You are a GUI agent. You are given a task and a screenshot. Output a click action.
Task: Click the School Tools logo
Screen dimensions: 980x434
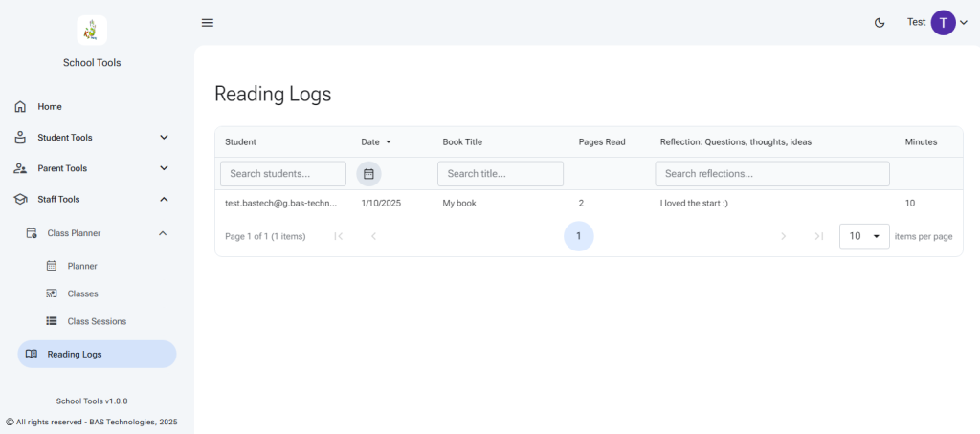tap(92, 30)
